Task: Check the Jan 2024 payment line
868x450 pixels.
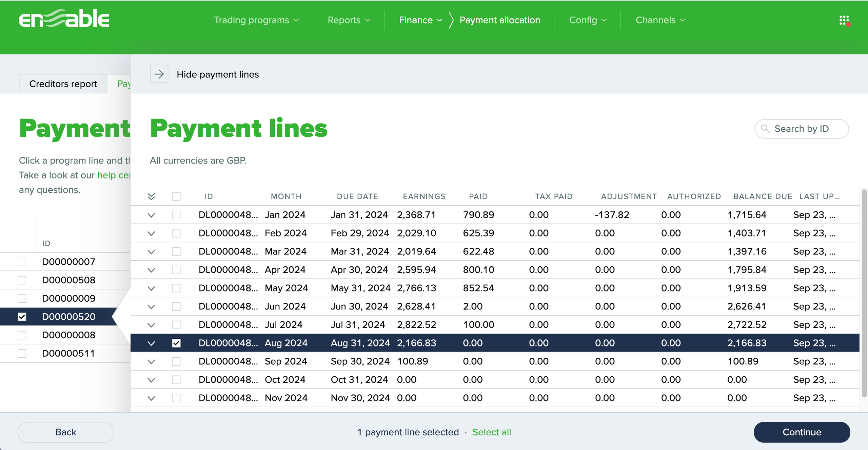Action: click(176, 215)
